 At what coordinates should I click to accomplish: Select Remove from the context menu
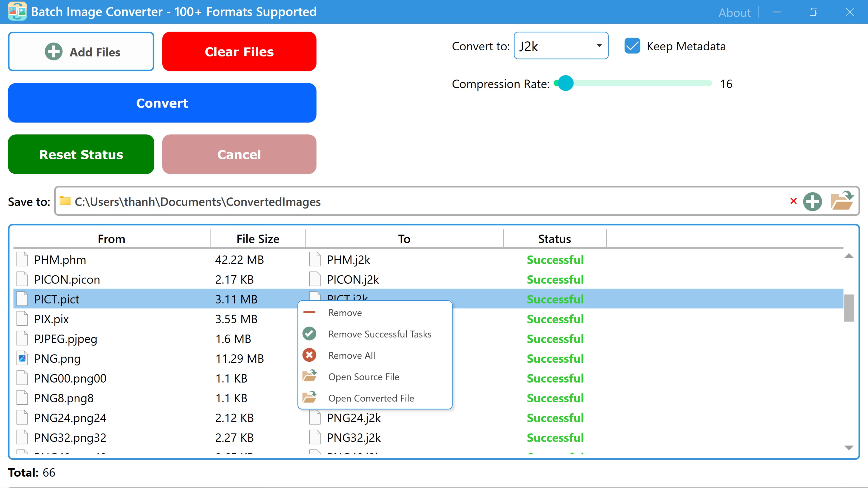tap(375, 312)
